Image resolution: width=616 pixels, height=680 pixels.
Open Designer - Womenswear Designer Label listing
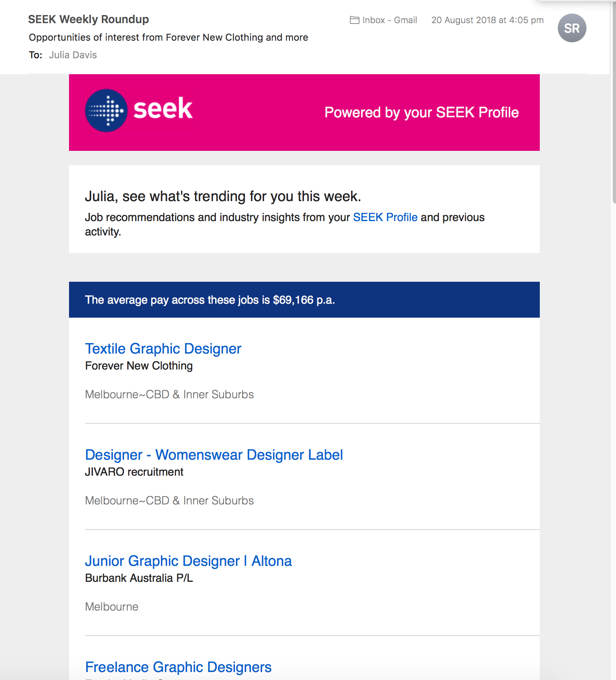pos(214,455)
